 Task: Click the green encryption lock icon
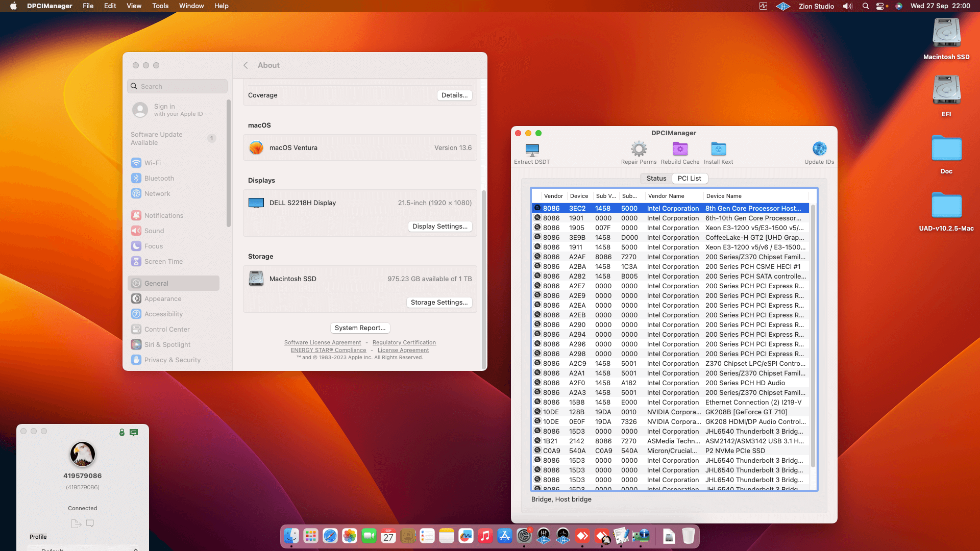pos(122,433)
